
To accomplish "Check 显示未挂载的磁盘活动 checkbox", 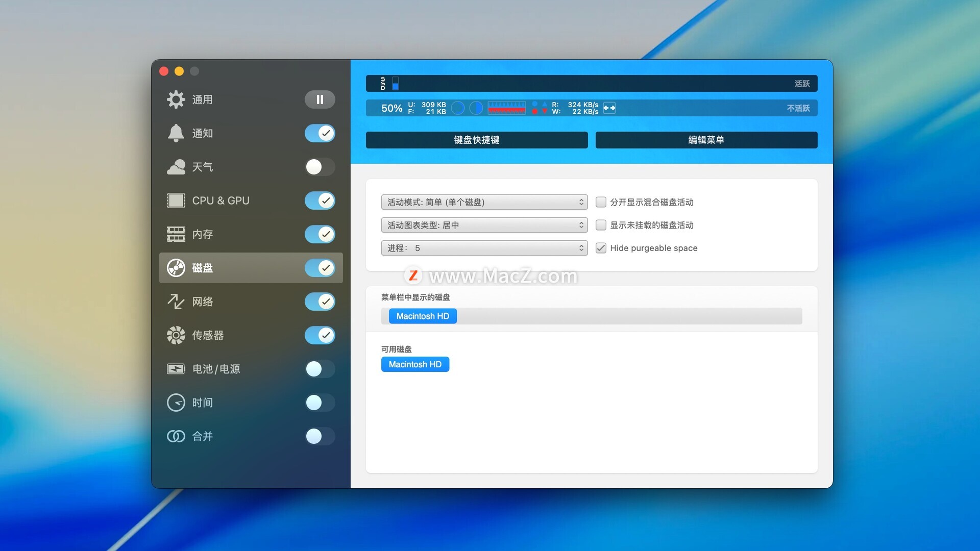I will pyautogui.click(x=601, y=225).
